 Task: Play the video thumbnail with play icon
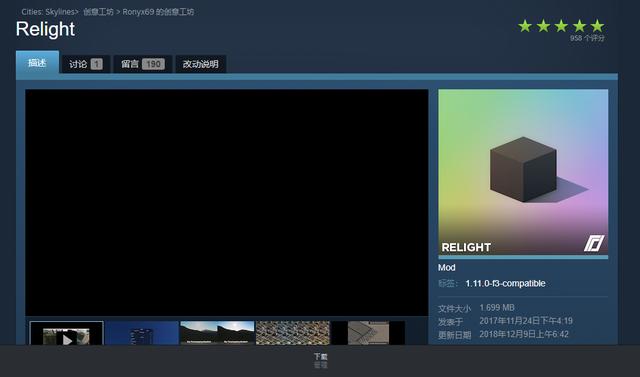[67, 333]
